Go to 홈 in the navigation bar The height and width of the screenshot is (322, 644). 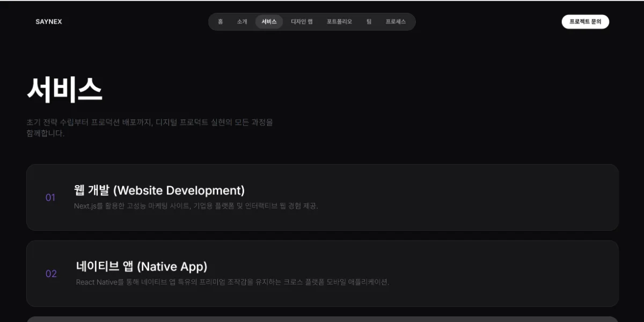(x=221, y=22)
